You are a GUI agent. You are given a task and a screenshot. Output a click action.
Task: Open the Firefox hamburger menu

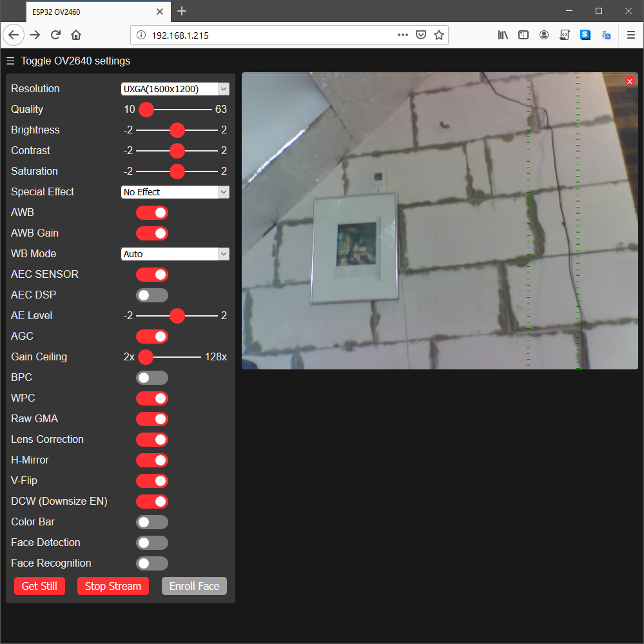[x=631, y=35]
